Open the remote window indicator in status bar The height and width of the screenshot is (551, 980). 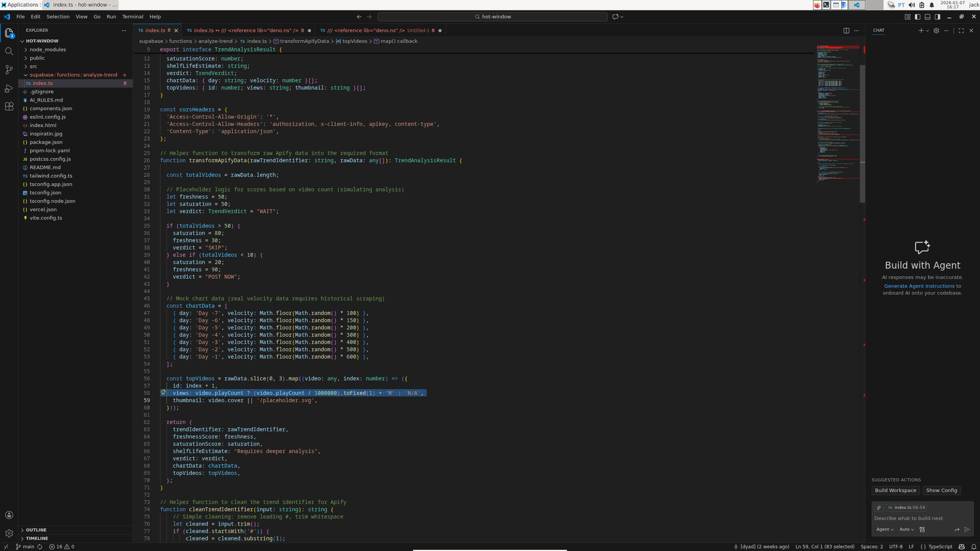pos(6,547)
